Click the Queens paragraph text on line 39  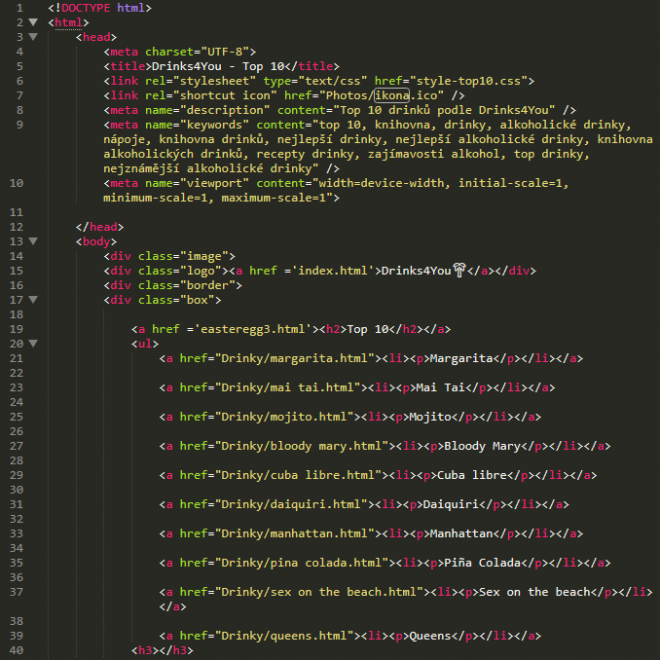pyautogui.click(x=430, y=636)
